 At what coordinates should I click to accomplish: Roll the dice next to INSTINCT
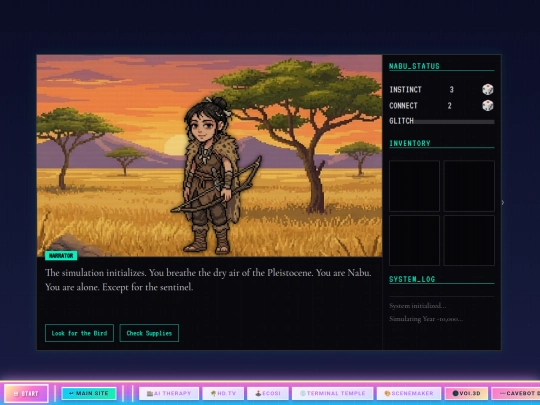(488, 90)
